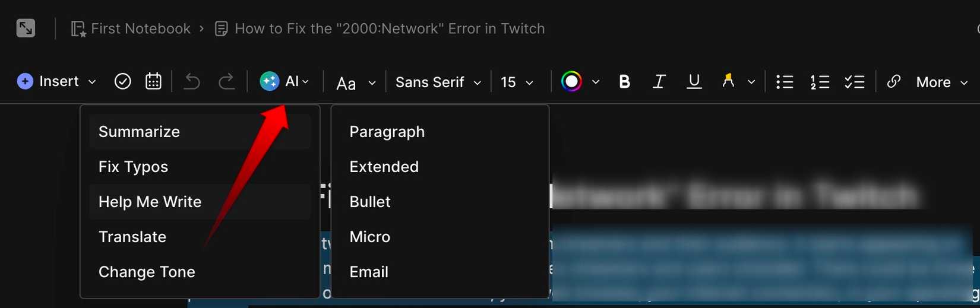This screenshot has height=308, width=980.
Task: Insert a bulleted list
Action: point(785,82)
